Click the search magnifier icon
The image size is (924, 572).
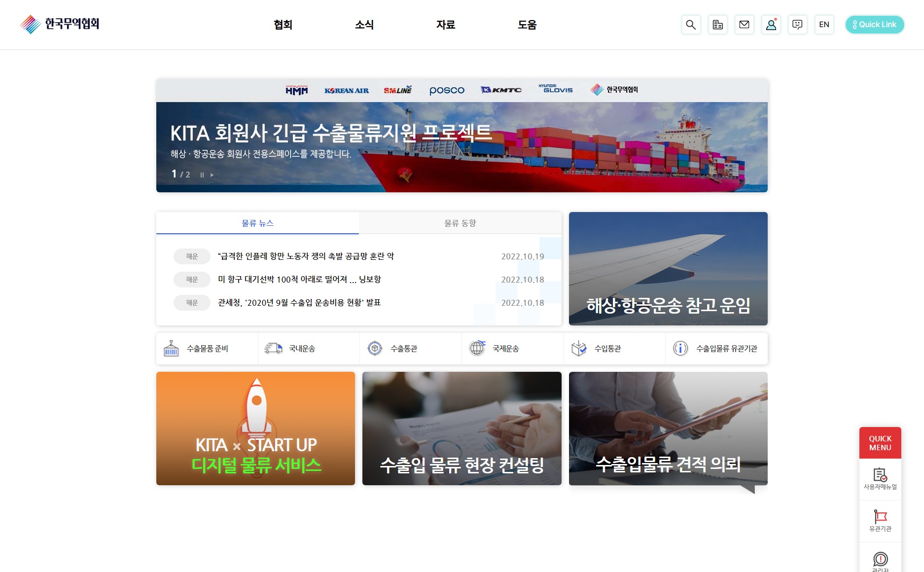tap(691, 25)
